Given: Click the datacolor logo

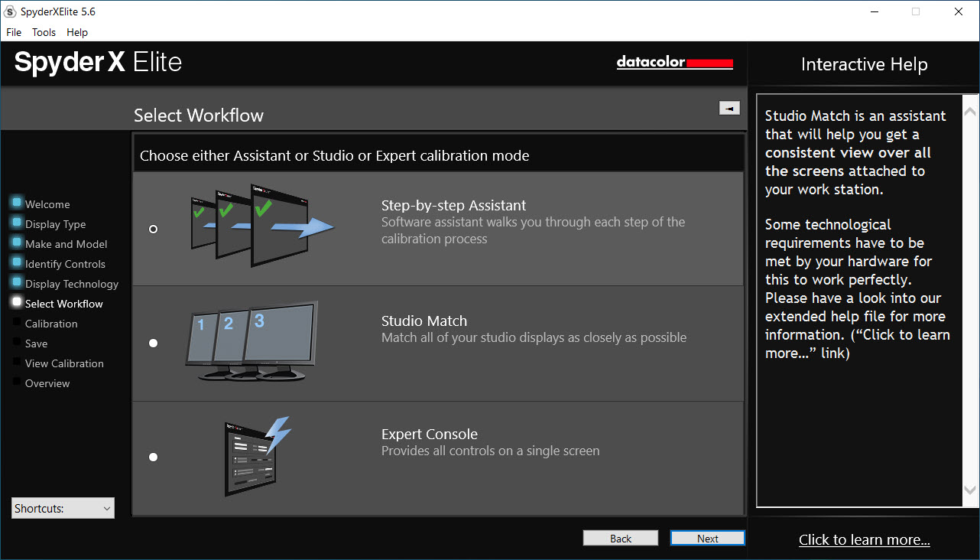Looking at the screenshot, I should pyautogui.click(x=675, y=63).
